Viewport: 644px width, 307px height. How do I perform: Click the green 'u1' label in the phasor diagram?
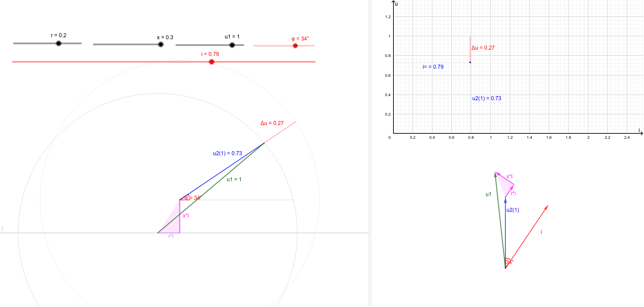click(x=488, y=194)
